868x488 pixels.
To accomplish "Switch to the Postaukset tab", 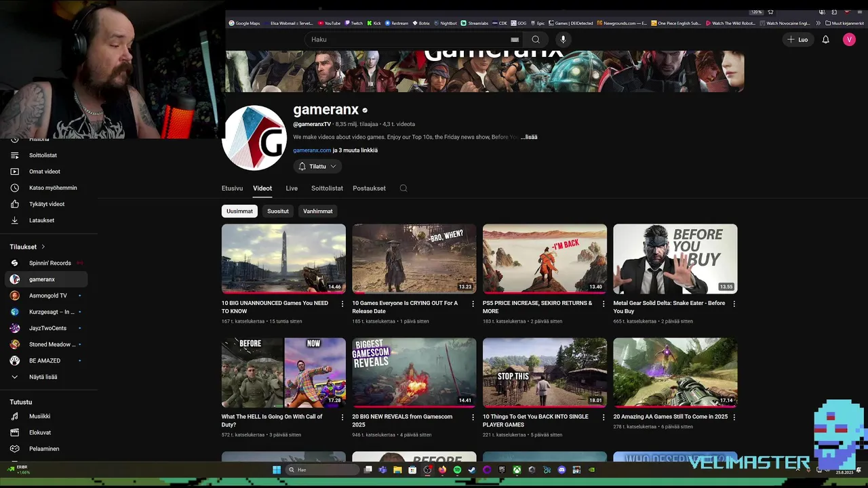I will (369, 188).
